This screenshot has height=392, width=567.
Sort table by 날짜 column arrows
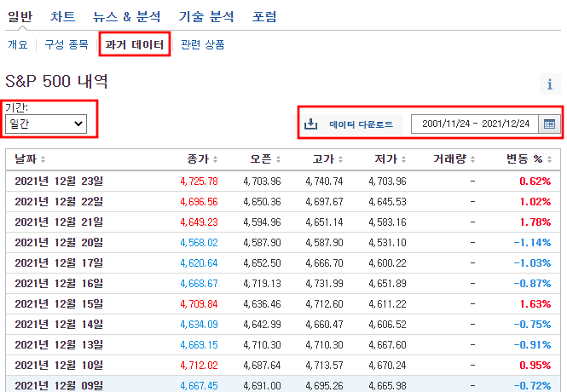[x=43, y=159]
